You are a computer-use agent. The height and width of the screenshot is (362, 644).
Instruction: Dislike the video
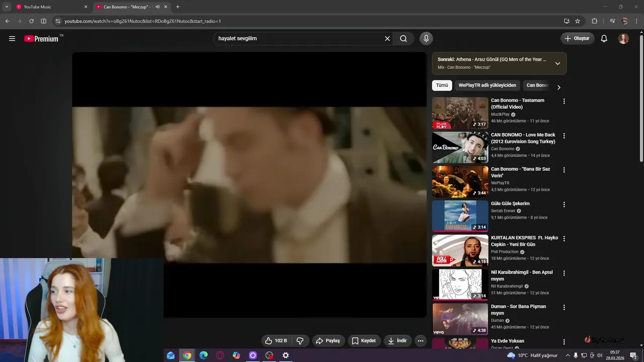tap(300, 341)
